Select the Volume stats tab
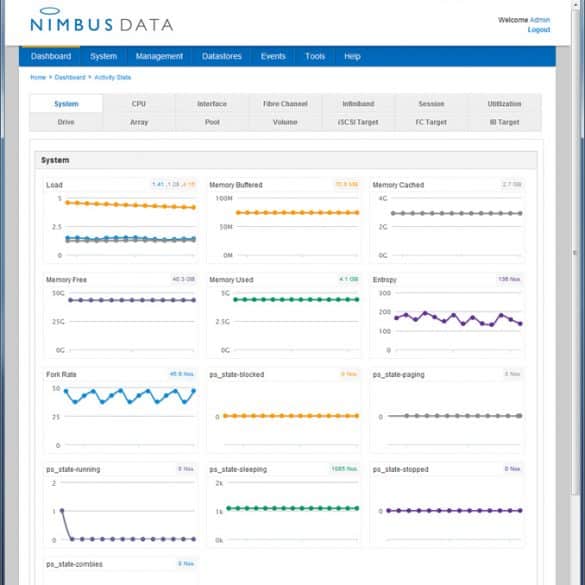 (285, 122)
